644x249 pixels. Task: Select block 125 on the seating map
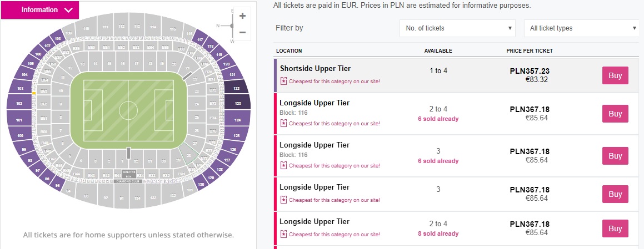237,136
